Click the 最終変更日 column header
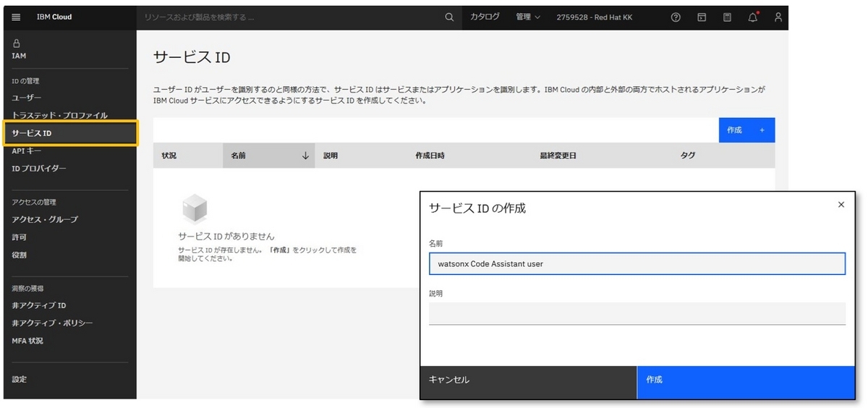This screenshot has height=408, width=868. point(601,156)
